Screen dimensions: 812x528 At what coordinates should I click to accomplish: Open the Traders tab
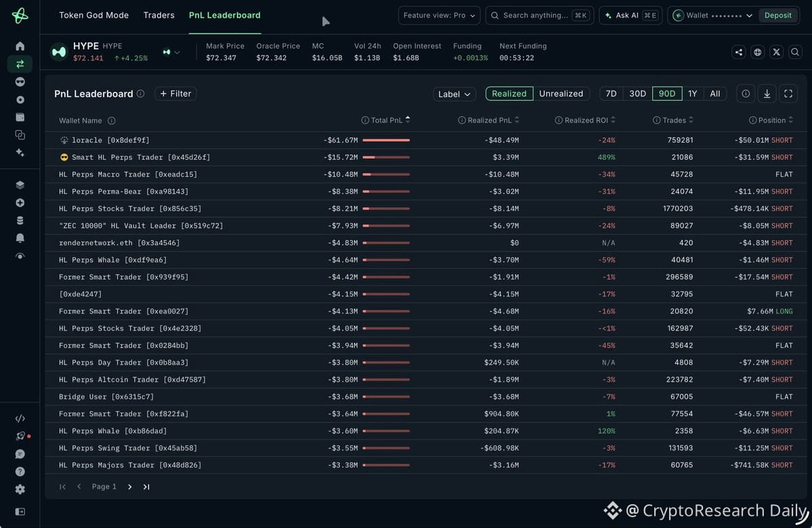click(159, 16)
